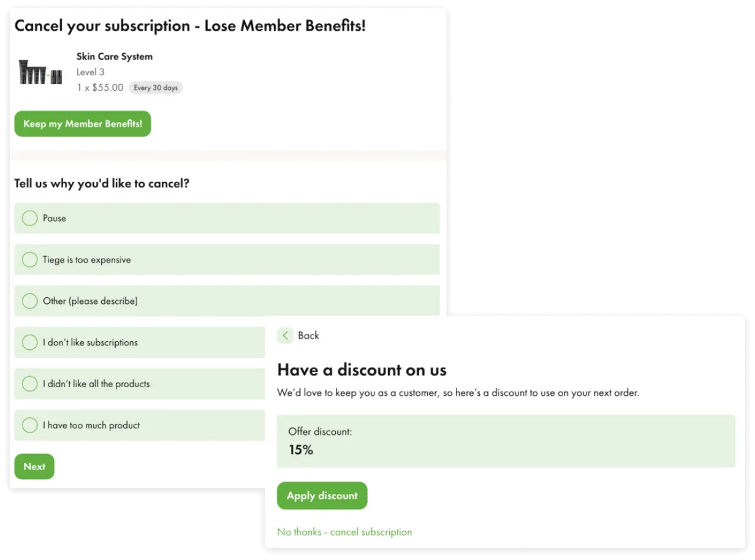The height and width of the screenshot is (560, 755).
Task: Click the 'Have a discount on us' heading
Action: click(x=362, y=370)
